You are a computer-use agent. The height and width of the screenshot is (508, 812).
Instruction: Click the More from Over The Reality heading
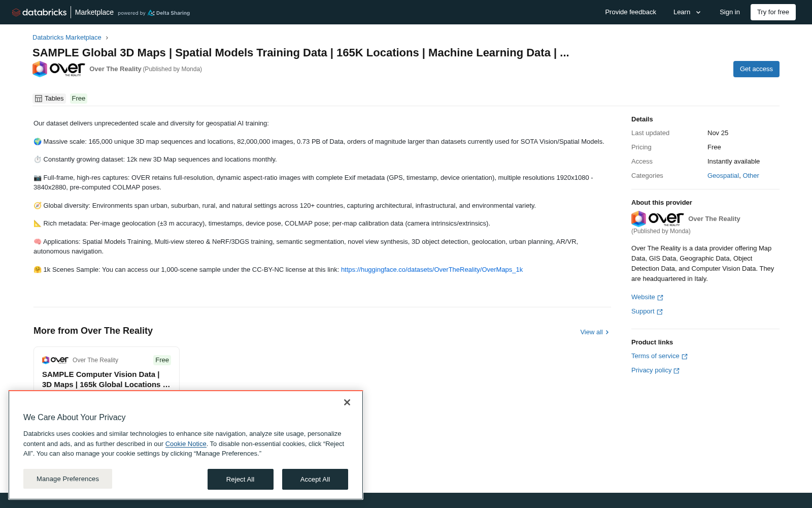coord(93,331)
